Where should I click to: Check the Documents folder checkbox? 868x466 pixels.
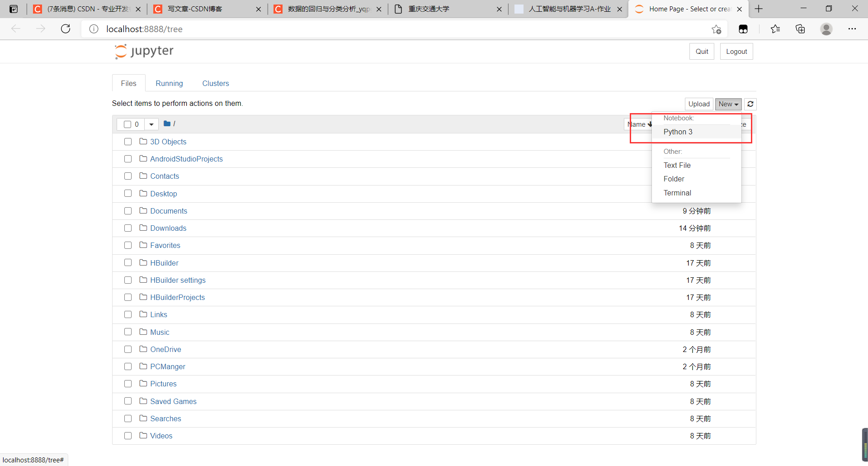[x=128, y=211]
